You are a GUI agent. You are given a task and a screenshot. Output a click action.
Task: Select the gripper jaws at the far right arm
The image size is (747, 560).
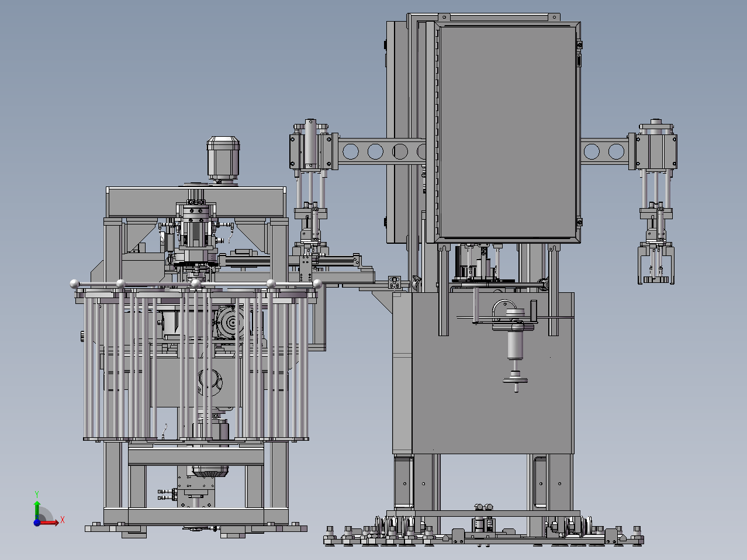(656, 264)
